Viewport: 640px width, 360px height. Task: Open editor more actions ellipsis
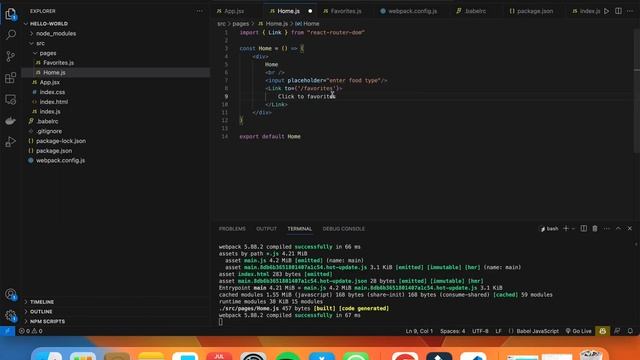click(x=630, y=11)
